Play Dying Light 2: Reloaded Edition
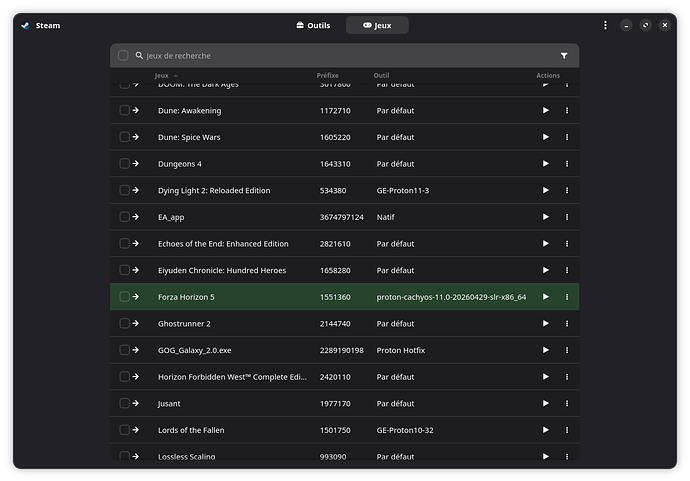Viewport: 690px width, 481px height. coord(545,190)
